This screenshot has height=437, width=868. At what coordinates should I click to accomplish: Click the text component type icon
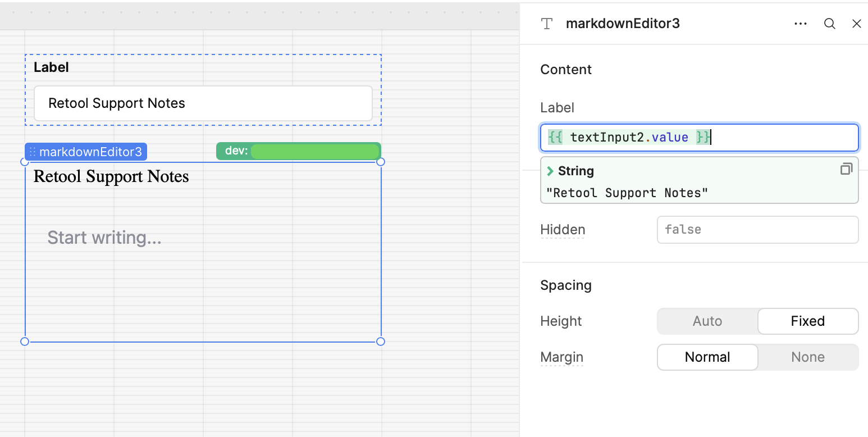546,24
